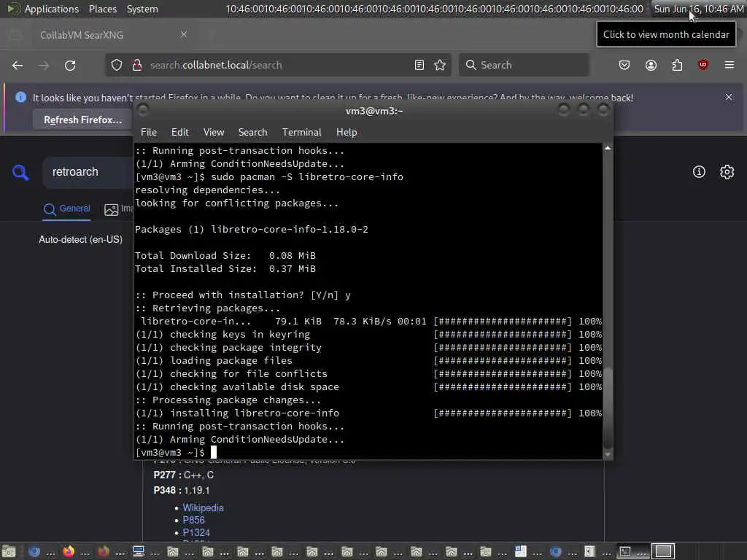The height and width of the screenshot is (560, 747).
Task: Open the Terminal menu in terminal menubar
Action: [301, 133]
